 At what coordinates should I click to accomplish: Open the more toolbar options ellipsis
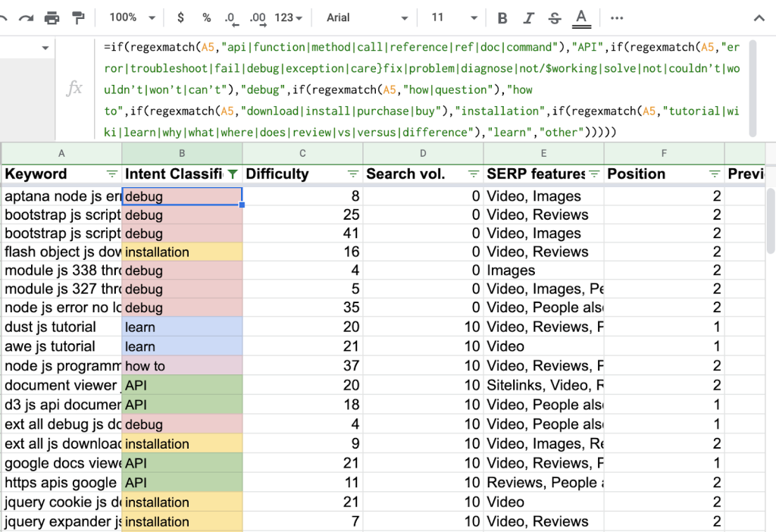point(617,18)
